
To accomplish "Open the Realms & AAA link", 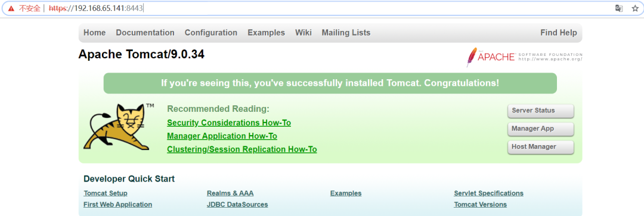I will pos(230,193).
